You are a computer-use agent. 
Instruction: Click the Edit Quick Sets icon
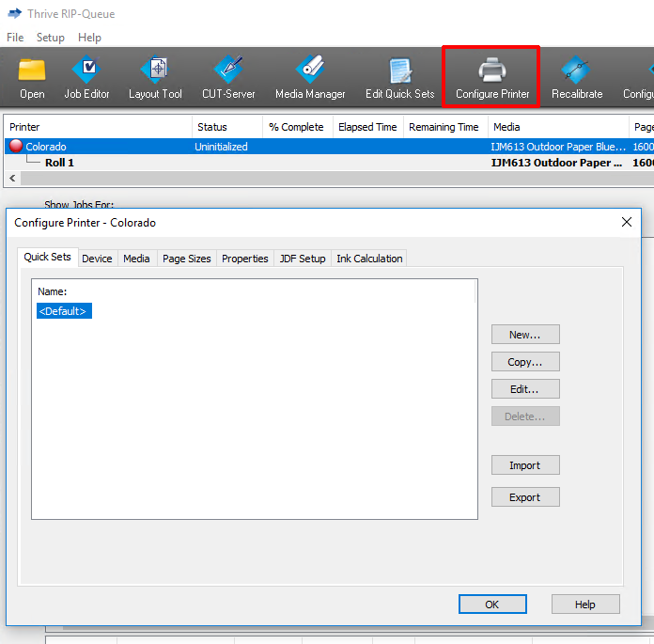click(399, 77)
